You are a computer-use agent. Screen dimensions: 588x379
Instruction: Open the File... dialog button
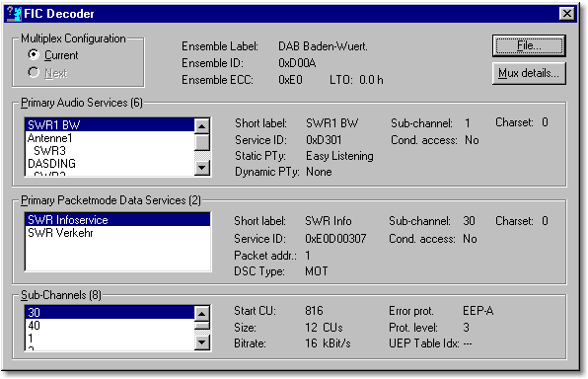[529, 45]
